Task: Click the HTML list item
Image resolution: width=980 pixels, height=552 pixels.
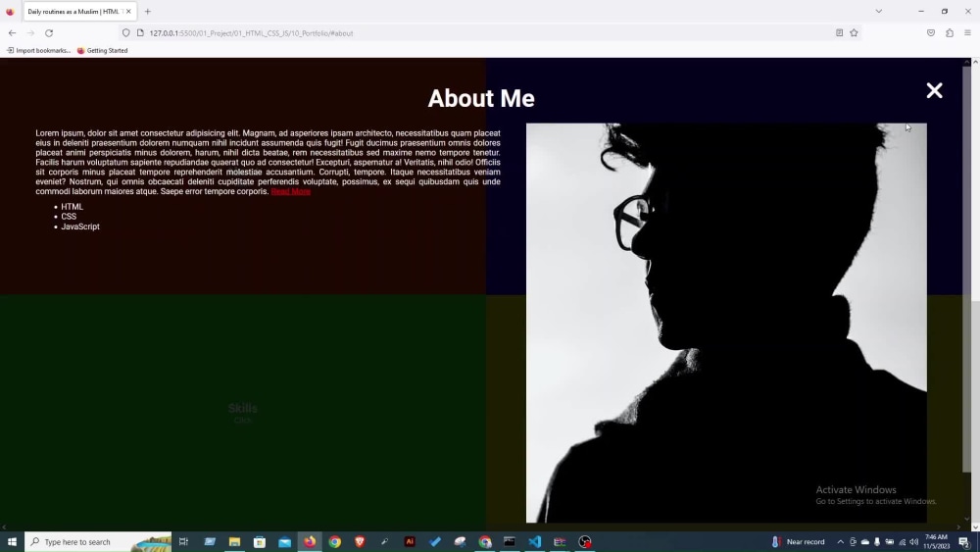Action: [x=72, y=206]
